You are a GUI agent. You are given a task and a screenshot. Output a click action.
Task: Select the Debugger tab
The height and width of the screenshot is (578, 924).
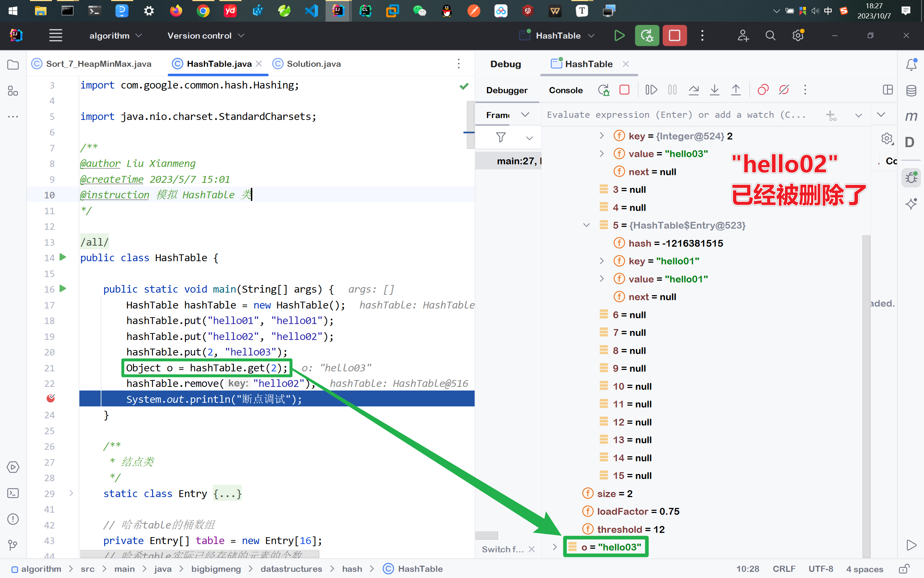click(x=507, y=90)
